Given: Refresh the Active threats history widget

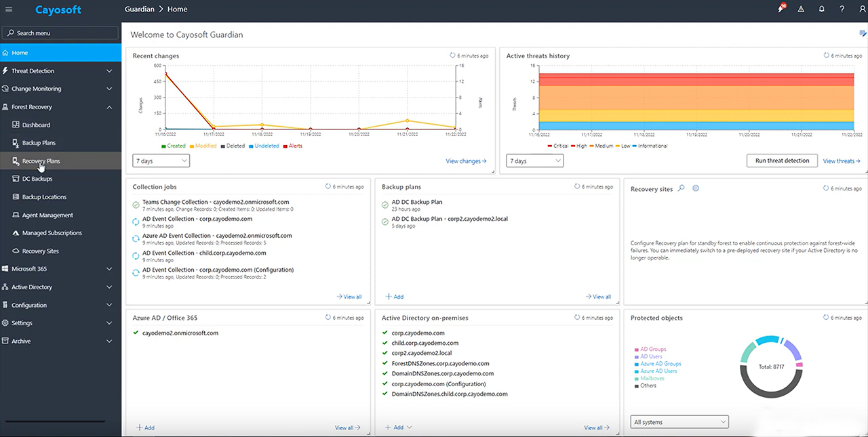Looking at the screenshot, I should (x=827, y=56).
